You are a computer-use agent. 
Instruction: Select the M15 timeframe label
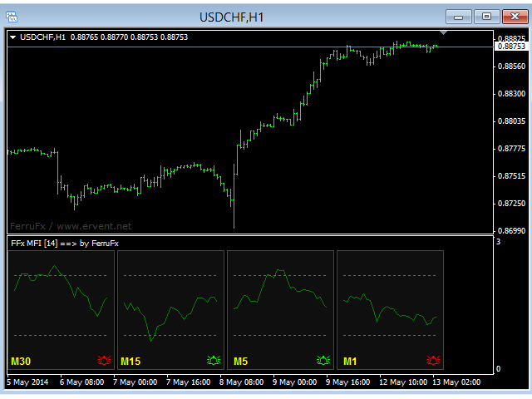pyautogui.click(x=131, y=362)
